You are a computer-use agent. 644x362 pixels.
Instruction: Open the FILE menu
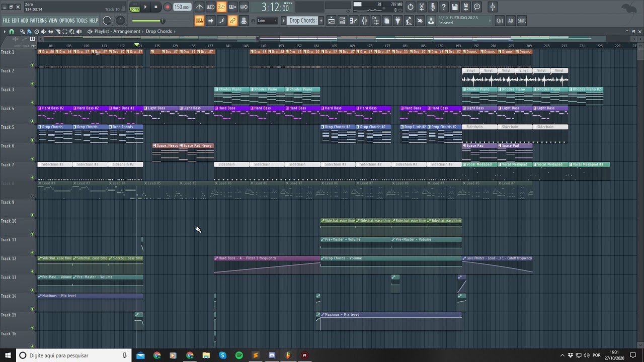pos(7,21)
